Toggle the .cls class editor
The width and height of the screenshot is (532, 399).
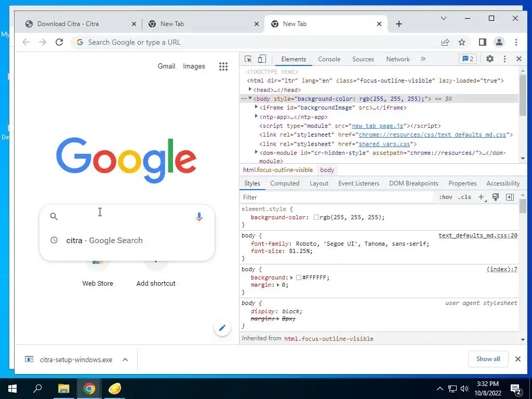tap(464, 197)
